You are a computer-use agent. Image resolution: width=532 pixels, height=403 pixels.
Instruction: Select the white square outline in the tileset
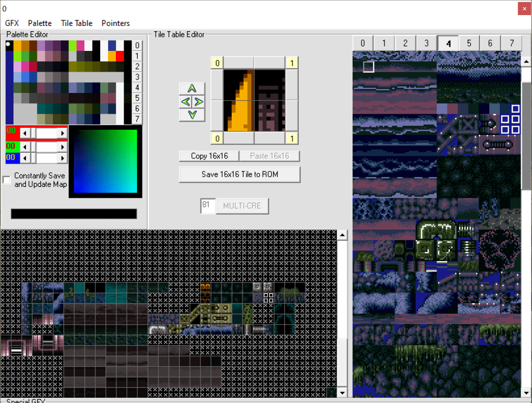(x=368, y=66)
